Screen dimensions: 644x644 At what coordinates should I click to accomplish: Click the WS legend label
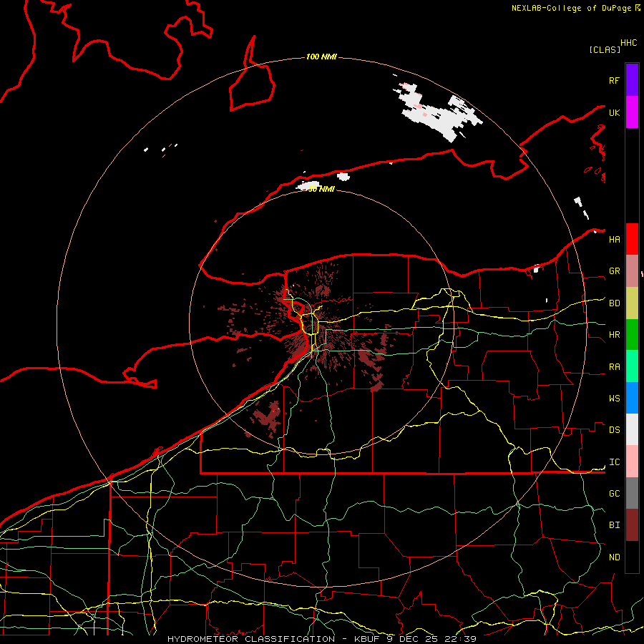tap(614, 399)
